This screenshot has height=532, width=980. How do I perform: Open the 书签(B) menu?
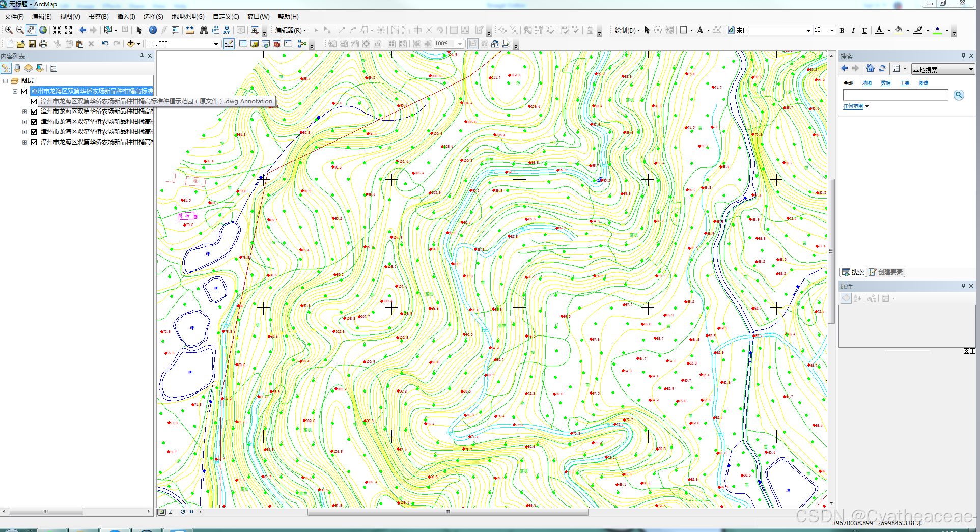point(99,17)
